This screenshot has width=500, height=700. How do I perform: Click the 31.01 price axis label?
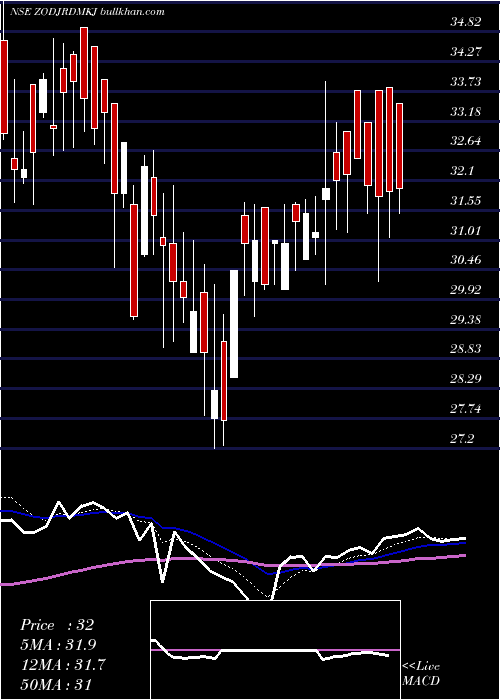(x=466, y=230)
